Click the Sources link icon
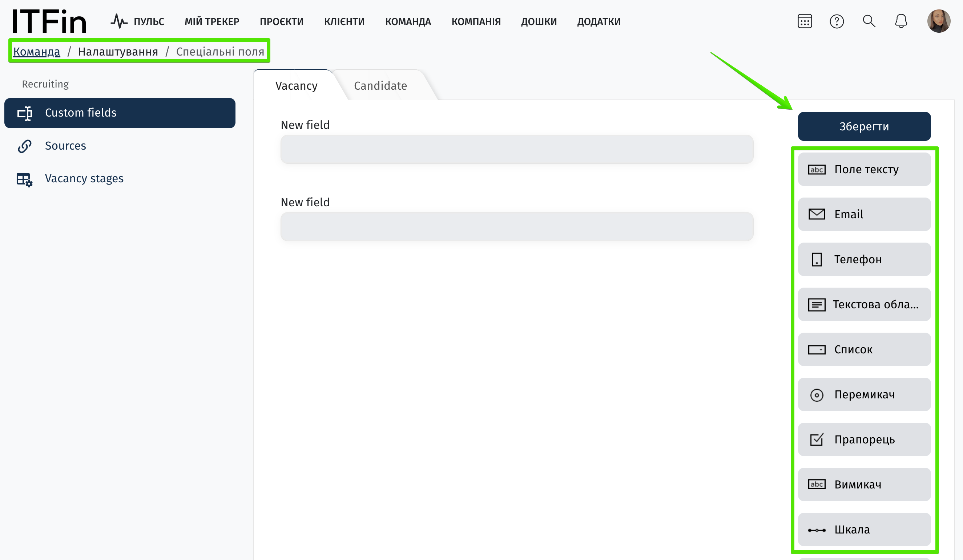Screen dimensions: 963x560 (x=25, y=146)
